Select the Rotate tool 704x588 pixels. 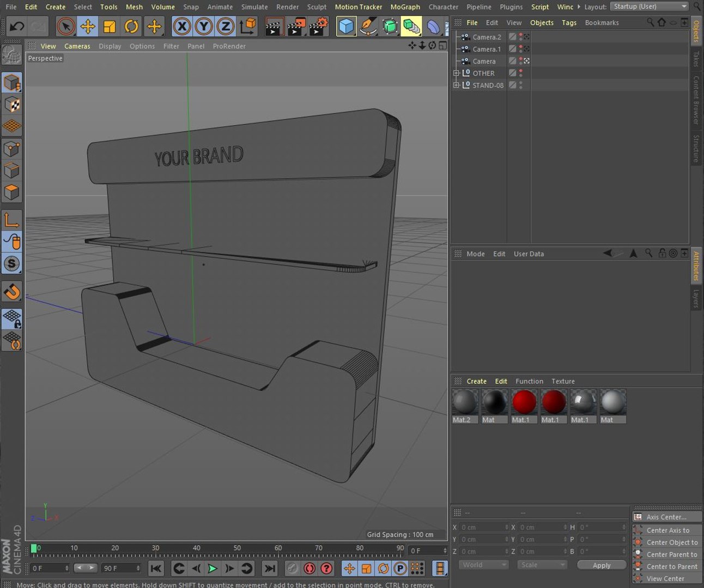pos(131,26)
